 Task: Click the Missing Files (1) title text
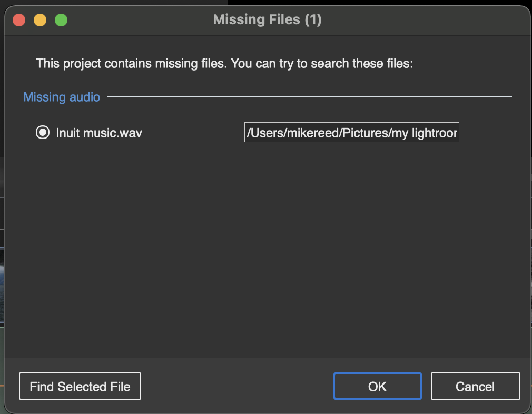click(268, 19)
